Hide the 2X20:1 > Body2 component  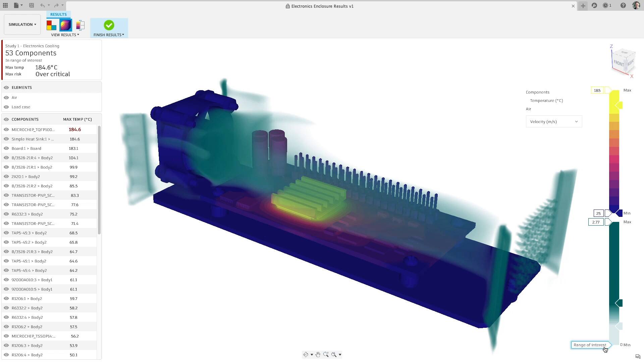[6, 177]
